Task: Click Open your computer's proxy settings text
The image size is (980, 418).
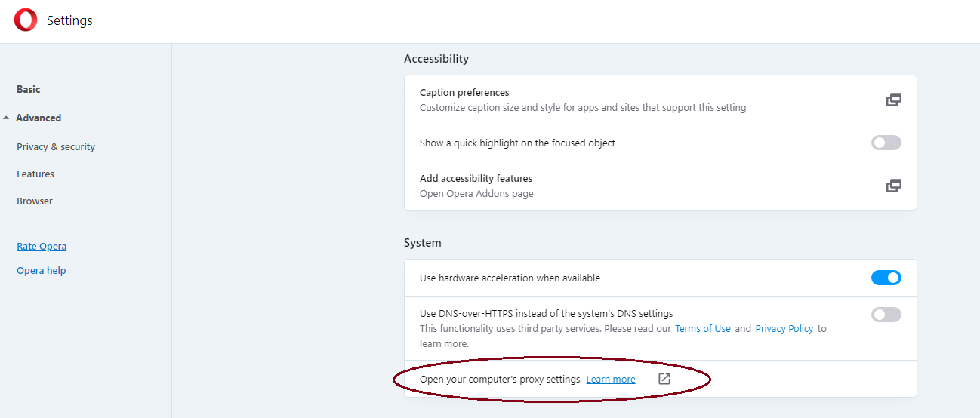Action: coord(500,380)
